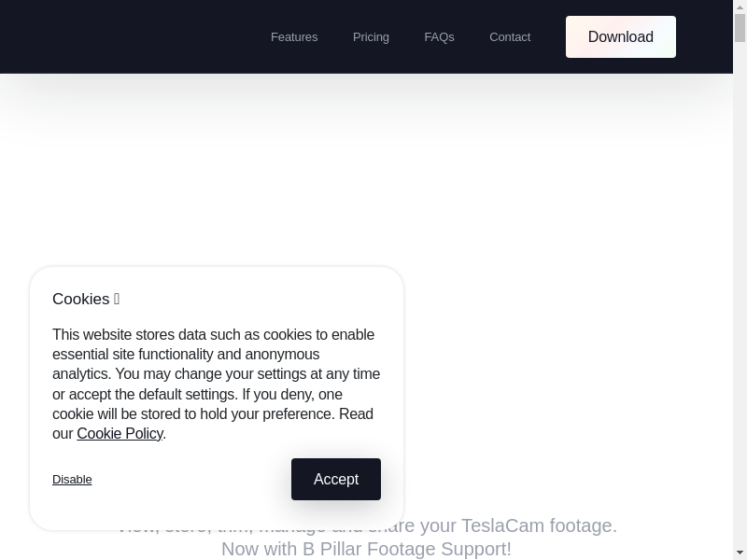Disable cookies via the Disable link
This screenshot has width=747, height=560.
(x=72, y=480)
